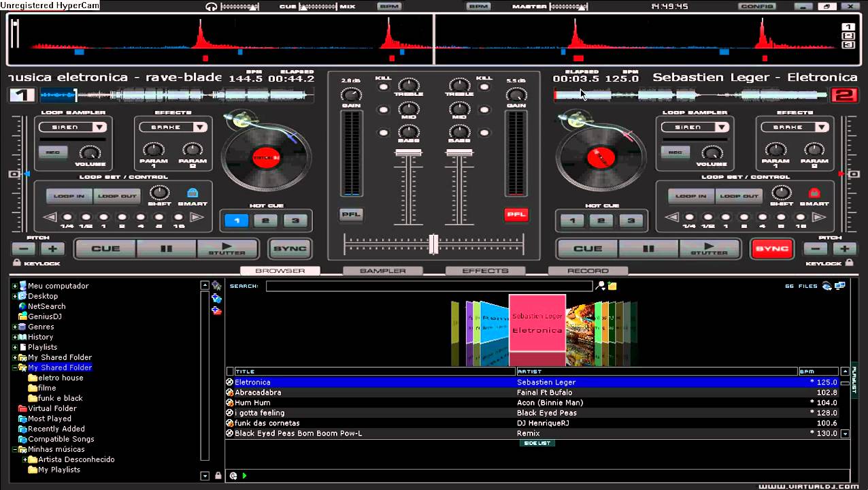Click the Keylock padlock on deck 1
Image resolution: width=868 pixels, height=490 pixels.
16,263
